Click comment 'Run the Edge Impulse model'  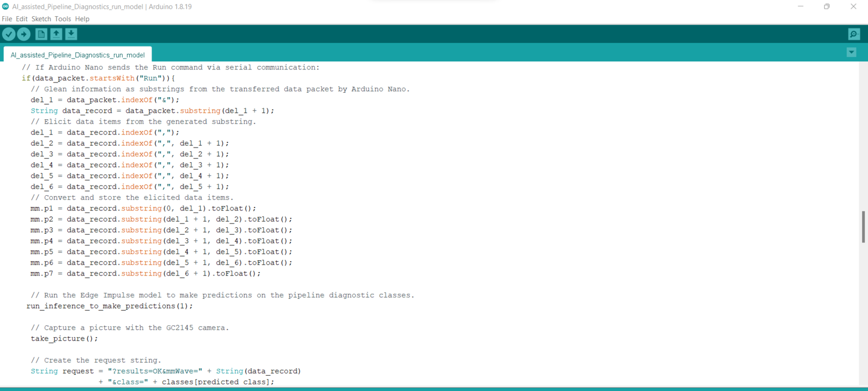coord(222,295)
